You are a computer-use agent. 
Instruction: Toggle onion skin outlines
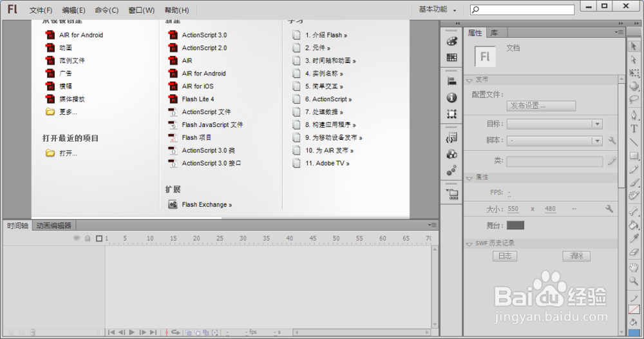198,332
